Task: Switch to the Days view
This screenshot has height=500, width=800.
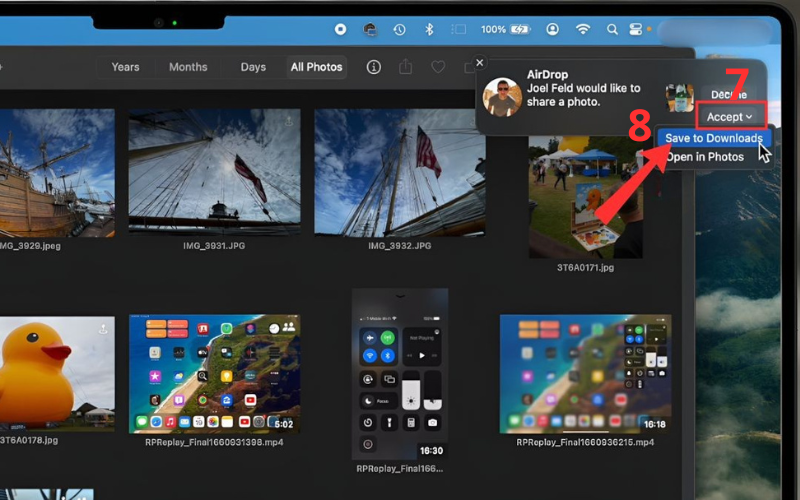Action: [253, 67]
